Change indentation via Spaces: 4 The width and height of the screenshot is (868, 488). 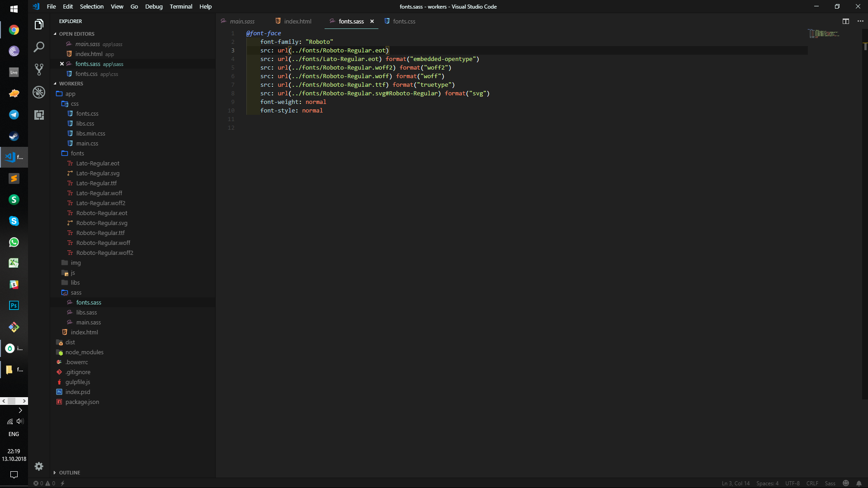pyautogui.click(x=767, y=483)
